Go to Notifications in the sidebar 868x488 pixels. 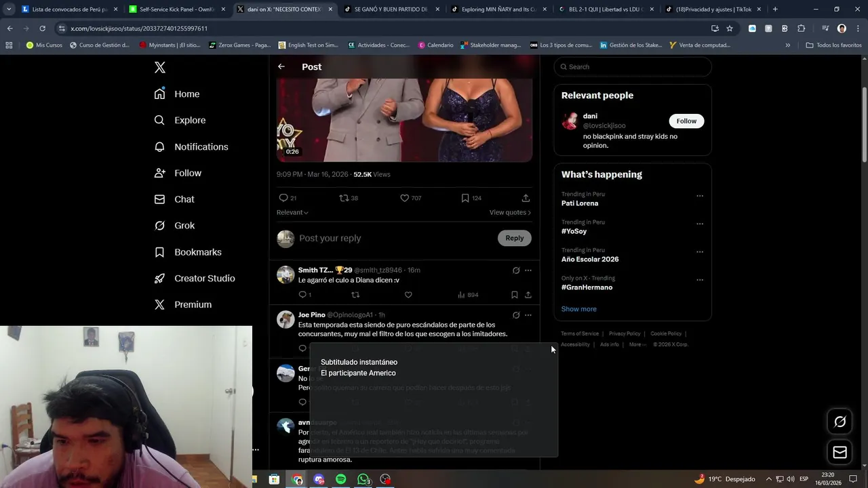(191, 147)
